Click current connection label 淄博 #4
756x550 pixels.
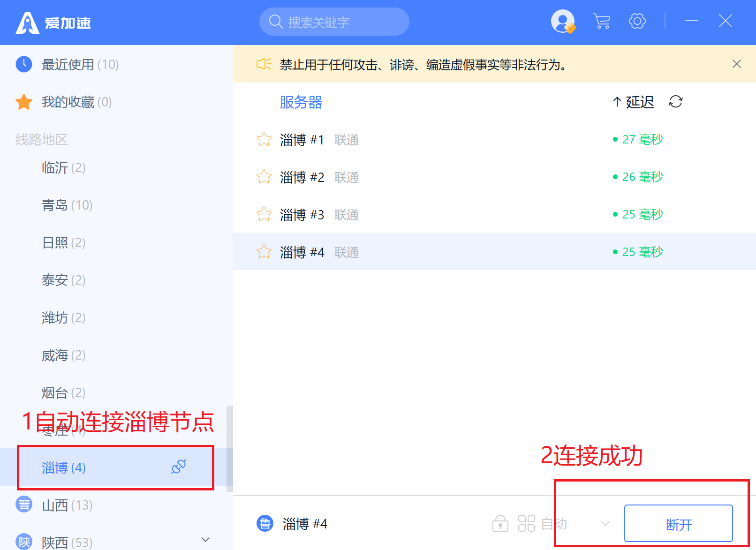point(305,524)
